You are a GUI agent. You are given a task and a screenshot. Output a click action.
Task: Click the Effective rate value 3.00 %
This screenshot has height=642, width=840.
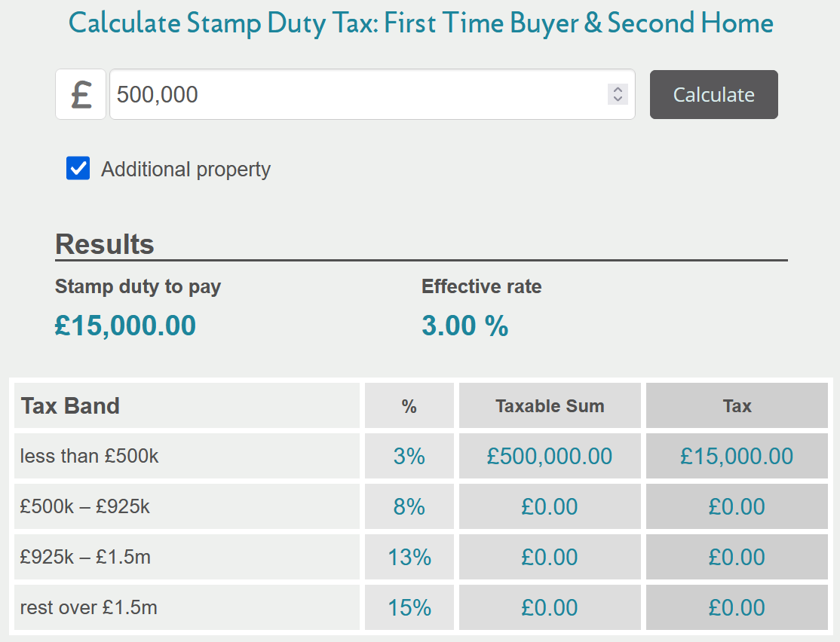(x=465, y=326)
